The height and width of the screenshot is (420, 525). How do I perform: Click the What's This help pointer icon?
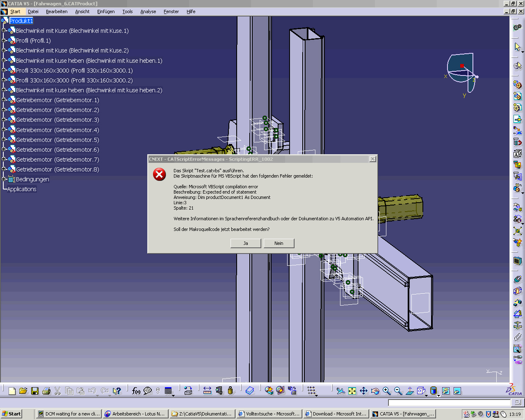pyautogui.click(x=117, y=391)
